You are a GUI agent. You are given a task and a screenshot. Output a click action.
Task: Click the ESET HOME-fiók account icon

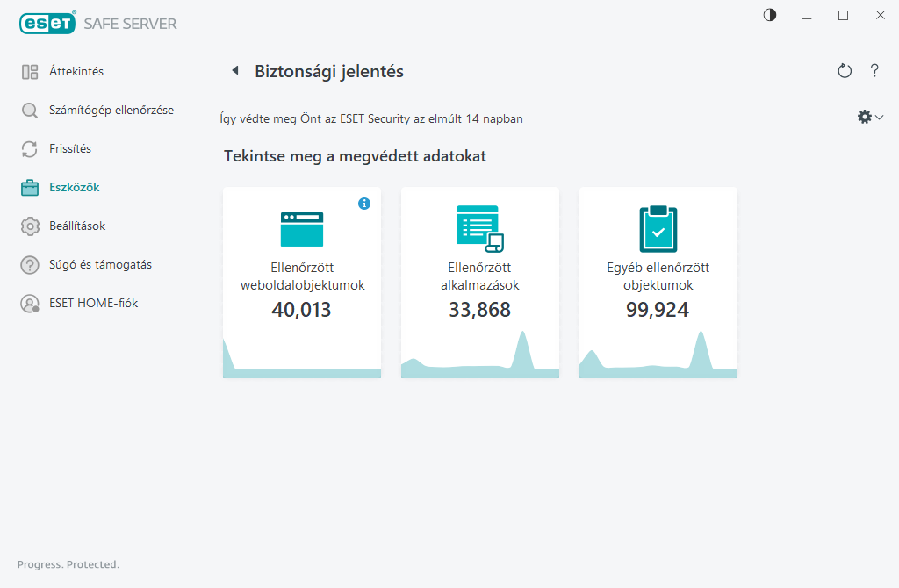tap(30, 303)
